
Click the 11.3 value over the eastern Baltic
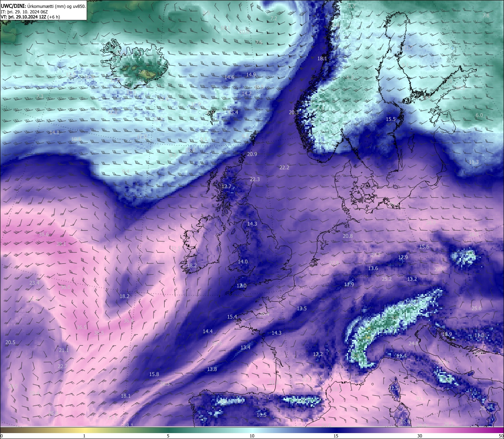pyautogui.click(x=474, y=162)
